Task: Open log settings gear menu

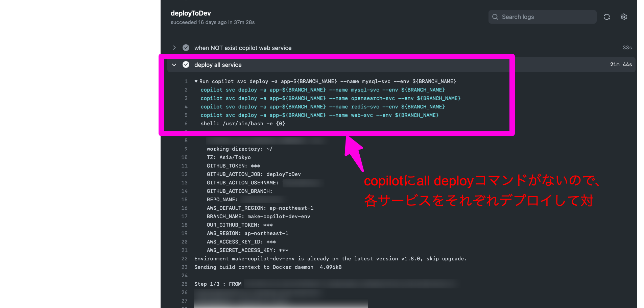Action: point(624,17)
